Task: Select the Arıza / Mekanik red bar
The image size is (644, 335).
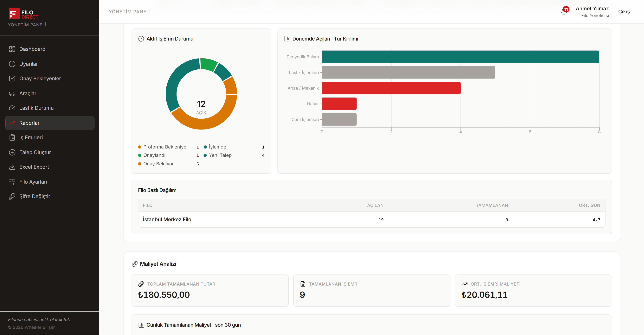Action: pyautogui.click(x=391, y=88)
